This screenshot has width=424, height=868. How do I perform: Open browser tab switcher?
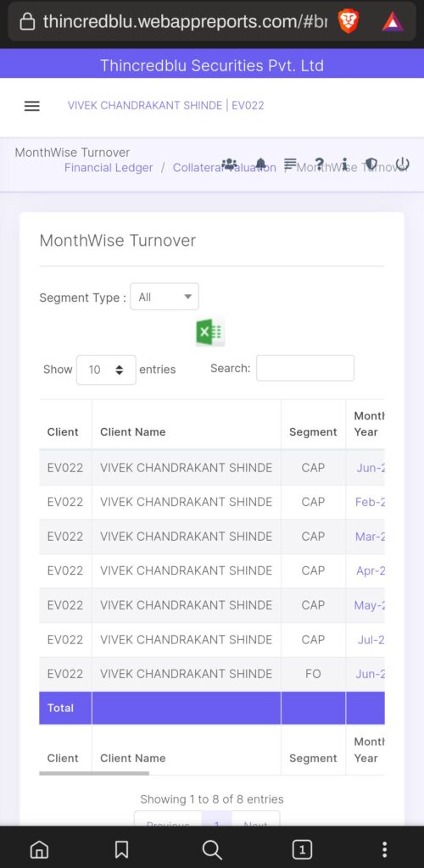coord(302,849)
